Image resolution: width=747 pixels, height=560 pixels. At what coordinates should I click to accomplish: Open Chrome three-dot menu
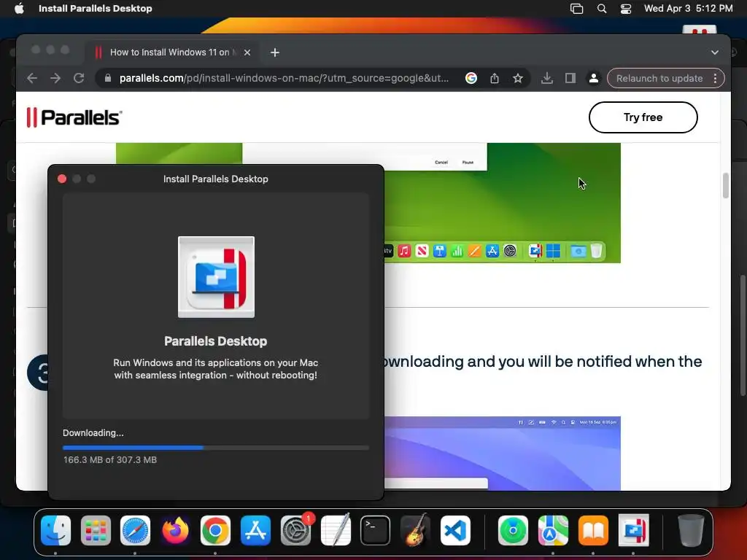click(715, 78)
